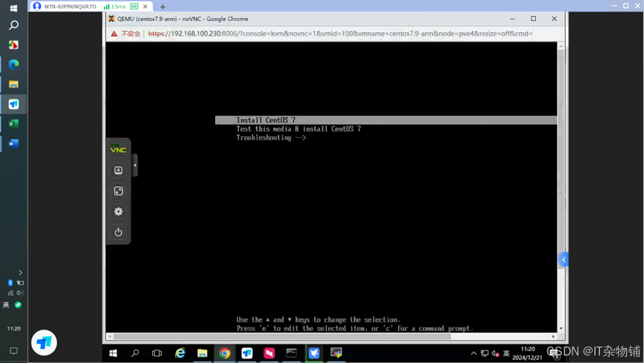Viewport: 644px width, 363px height.
Task: Open remote Start menu in bottom taskbar
Action: click(113, 353)
